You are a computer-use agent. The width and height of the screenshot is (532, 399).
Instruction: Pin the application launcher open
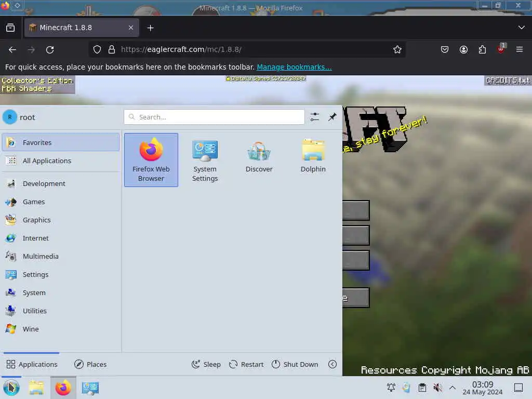pos(332,117)
